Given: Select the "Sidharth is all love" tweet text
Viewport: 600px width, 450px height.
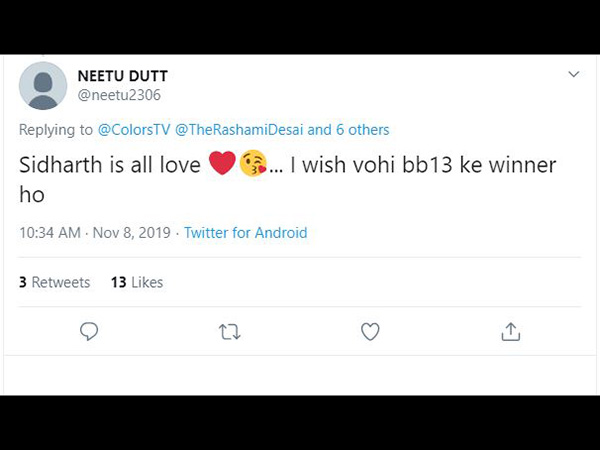Looking at the screenshot, I should (x=110, y=165).
